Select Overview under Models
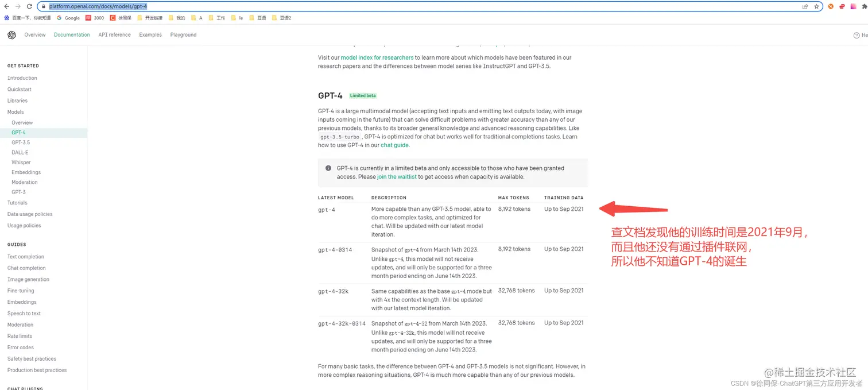868x390 pixels. tap(22, 123)
